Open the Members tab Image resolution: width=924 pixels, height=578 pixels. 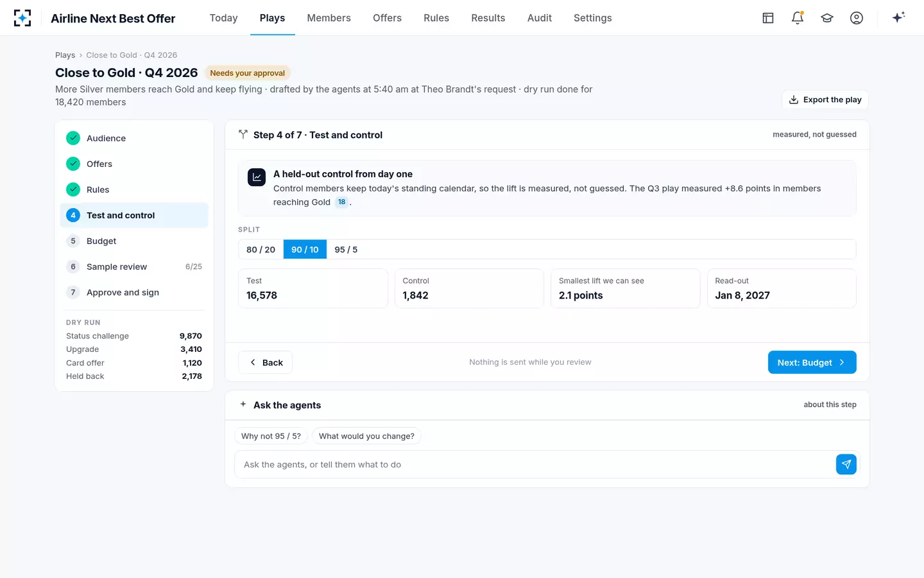pyautogui.click(x=329, y=18)
